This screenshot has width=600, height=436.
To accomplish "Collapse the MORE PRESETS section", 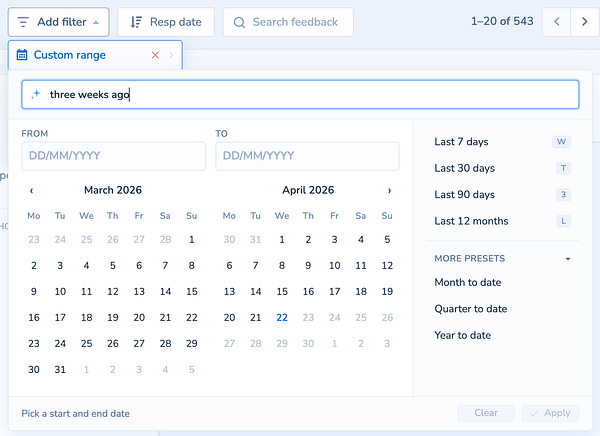I will pyautogui.click(x=502, y=259).
